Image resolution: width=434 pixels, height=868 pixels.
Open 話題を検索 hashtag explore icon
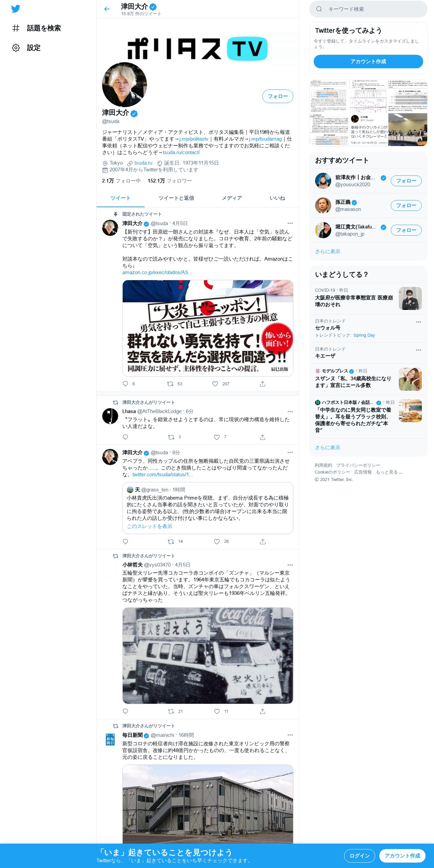tap(16, 28)
